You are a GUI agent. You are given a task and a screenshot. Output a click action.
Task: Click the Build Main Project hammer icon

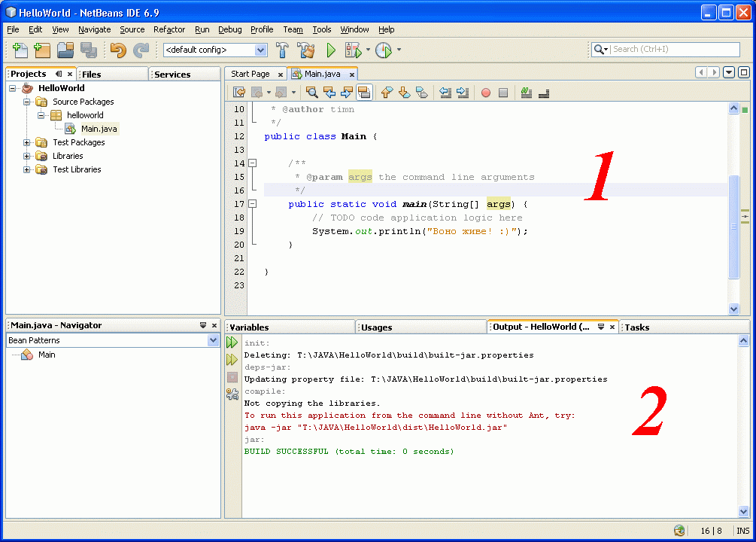[x=283, y=50]
